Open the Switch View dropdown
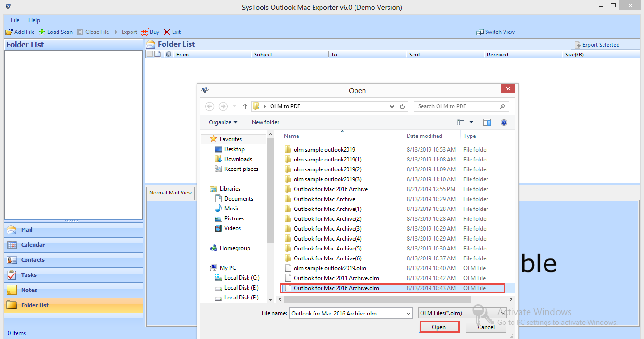Viewport: 644px width, 339px height. pos(499,32)
